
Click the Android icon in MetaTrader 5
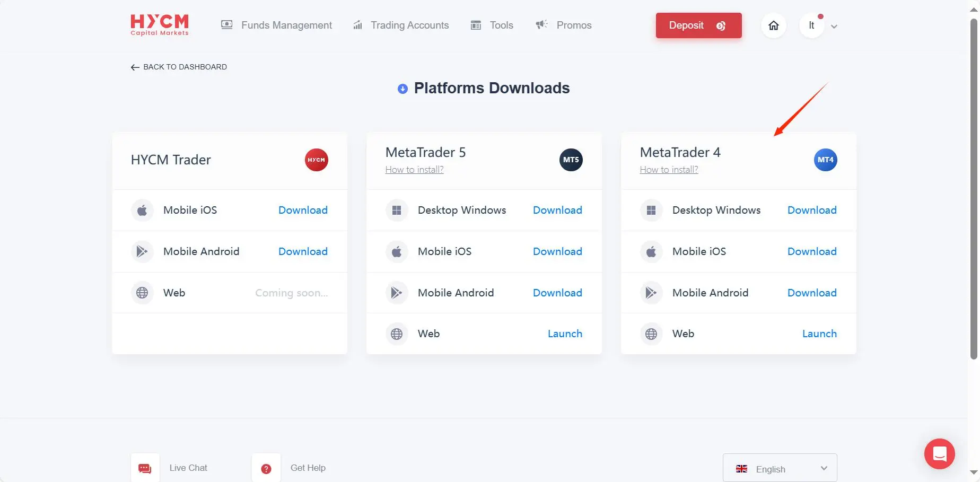coord(397,293)
